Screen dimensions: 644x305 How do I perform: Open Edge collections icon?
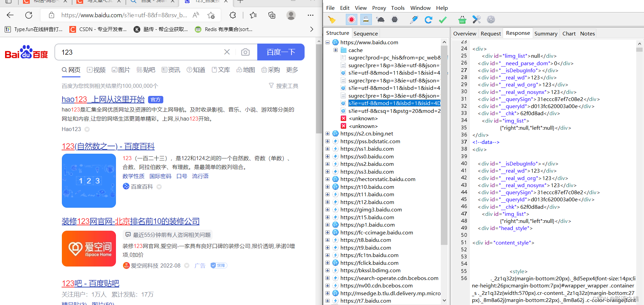[272, 15]
